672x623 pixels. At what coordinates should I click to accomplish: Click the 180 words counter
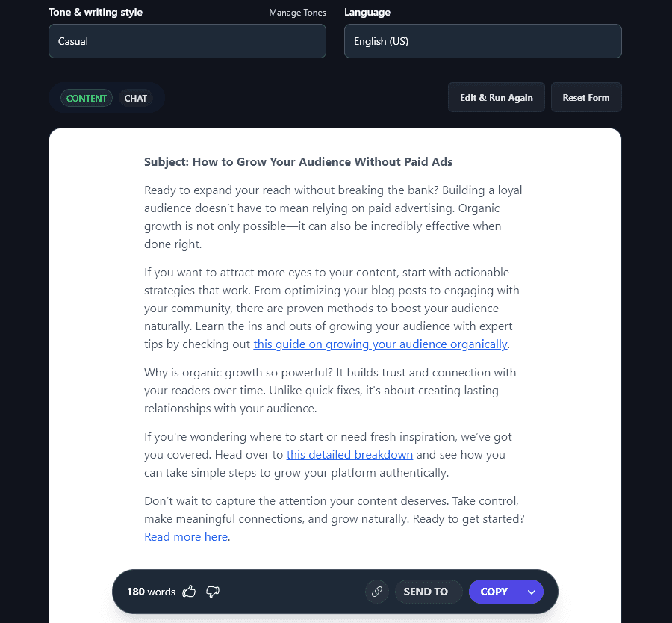tap(151, 591)
